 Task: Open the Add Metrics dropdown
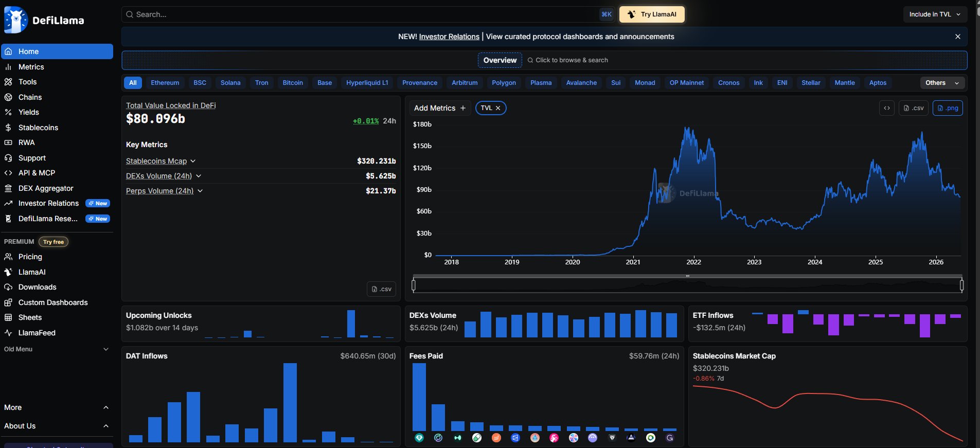(440, 108)
